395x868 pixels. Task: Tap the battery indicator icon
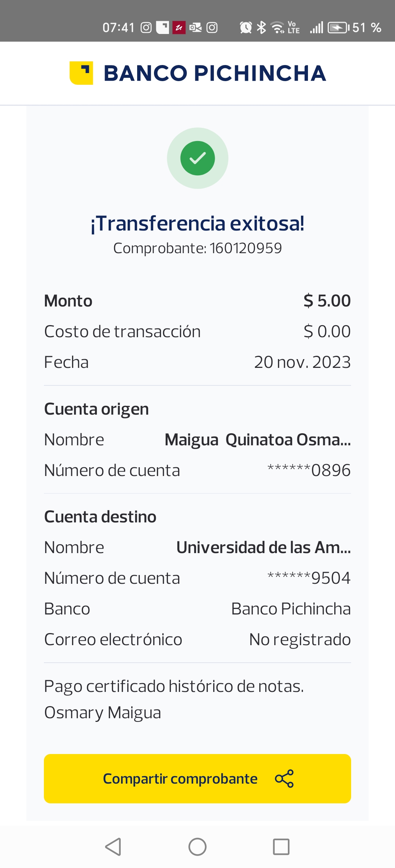tap(338, 27)
